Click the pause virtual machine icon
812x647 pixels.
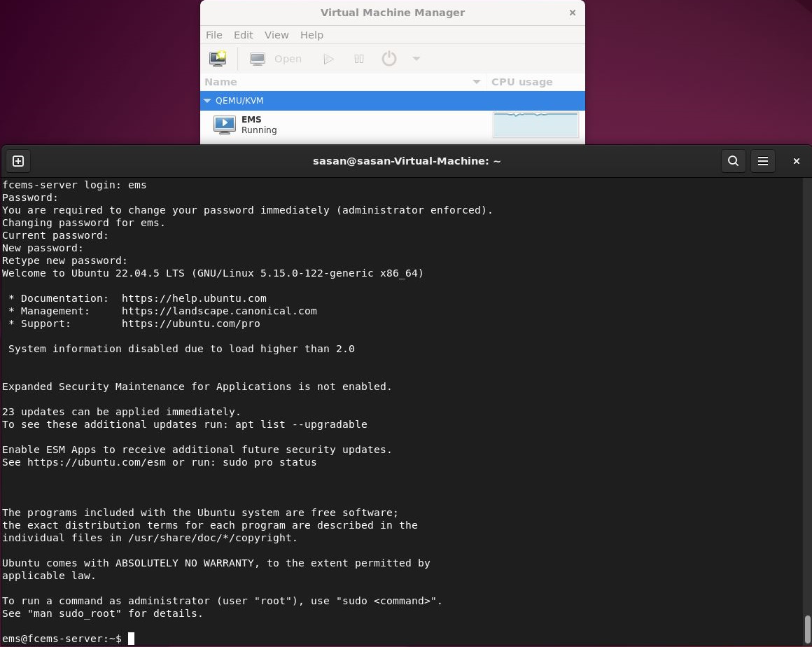point(358,59)
